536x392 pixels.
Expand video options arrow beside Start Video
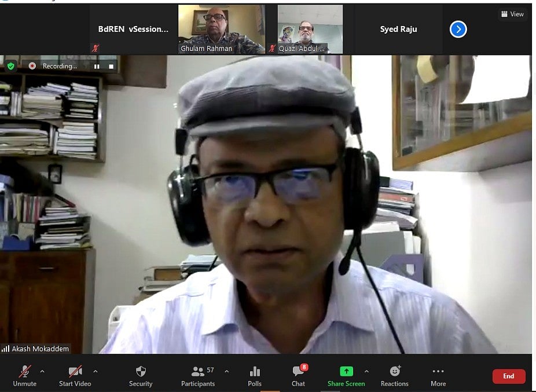click(x=96, y=371)
